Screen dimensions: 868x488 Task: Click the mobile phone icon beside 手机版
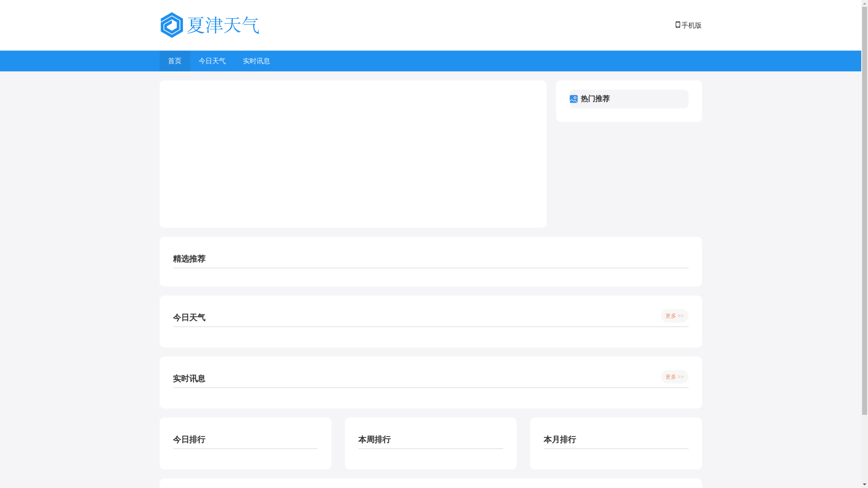pos(678,25)
